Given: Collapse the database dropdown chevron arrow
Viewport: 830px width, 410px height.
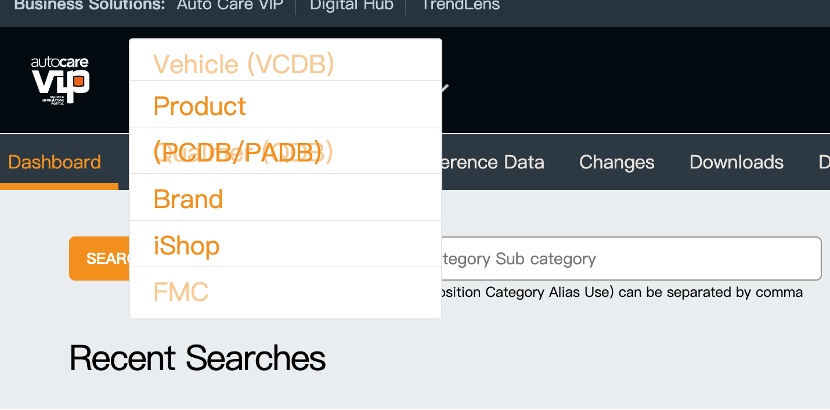Looking at the screenshot, I should point(442,89).
